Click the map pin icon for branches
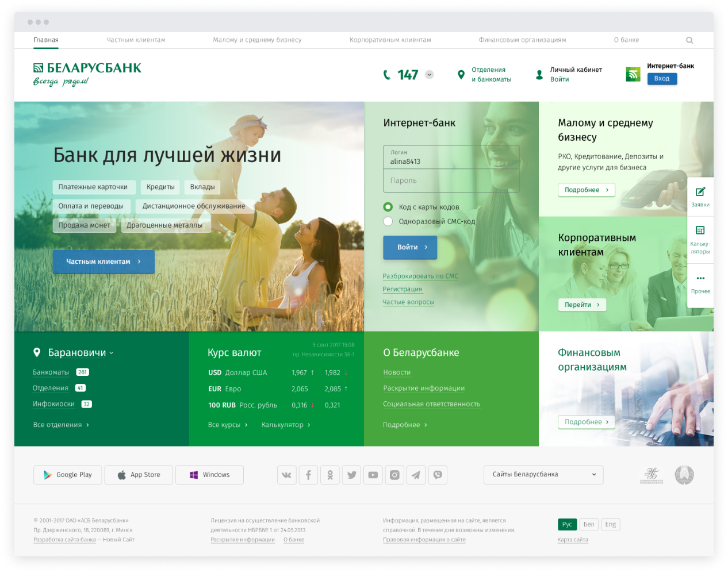The width and height of the screenshot is (728, 573). (x=461, y=75)
